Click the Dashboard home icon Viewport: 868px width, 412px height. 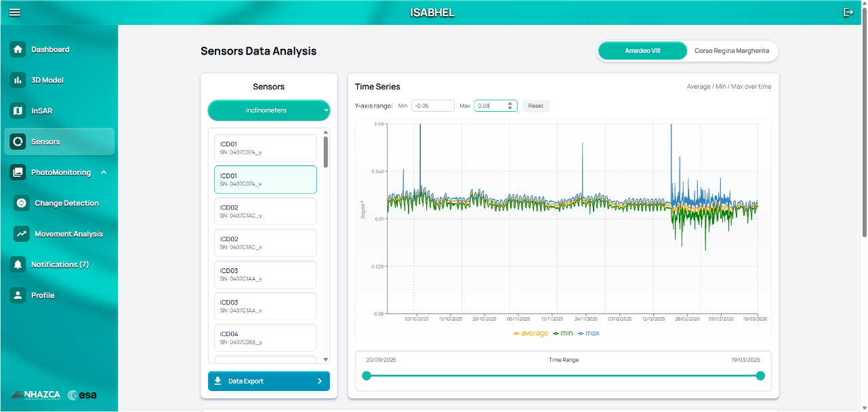(x=18, y=49)
